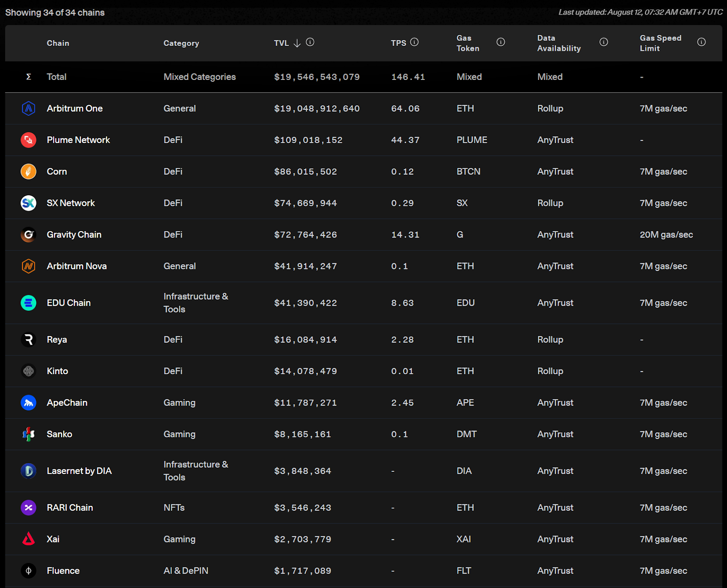Click the ApeChain blue logo
This screenshot has width=727, height=588.
tap(29, 403)
